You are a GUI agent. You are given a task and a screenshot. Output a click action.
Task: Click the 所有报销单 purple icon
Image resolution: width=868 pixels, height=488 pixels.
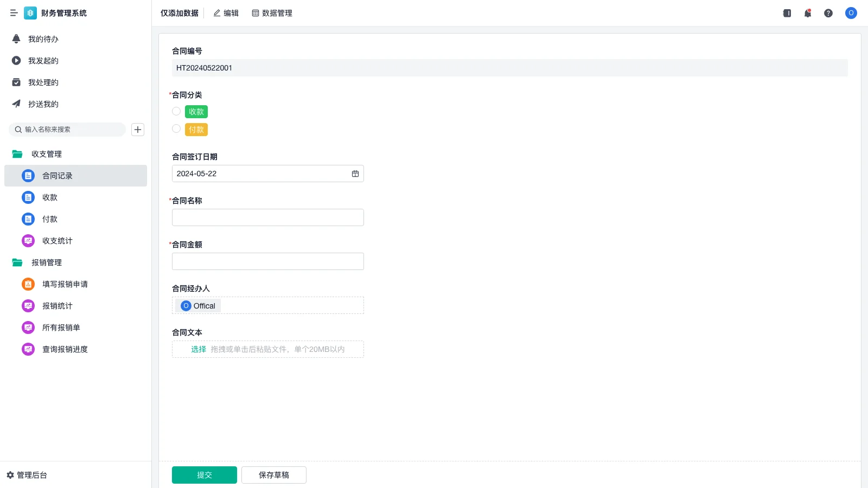click(x=28, y=328)
